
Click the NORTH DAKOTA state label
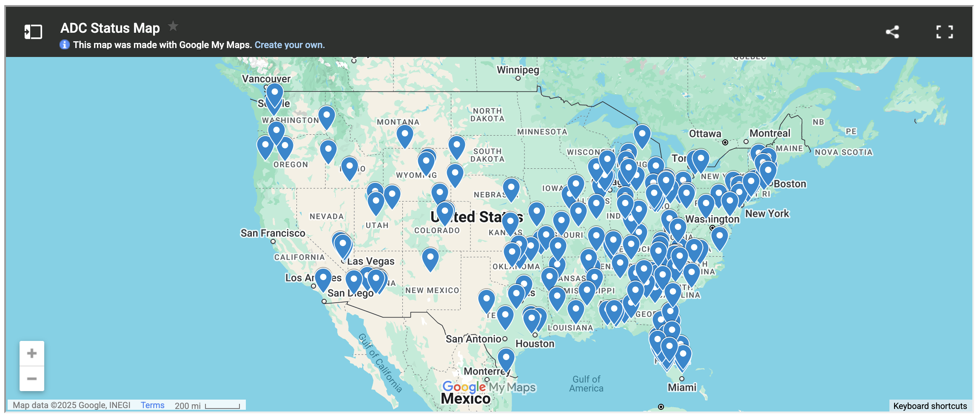[x=487, y=115]
